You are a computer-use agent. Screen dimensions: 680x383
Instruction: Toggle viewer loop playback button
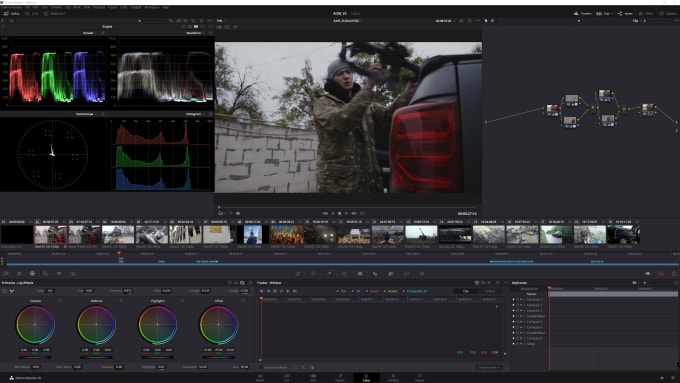coord(362,213)
